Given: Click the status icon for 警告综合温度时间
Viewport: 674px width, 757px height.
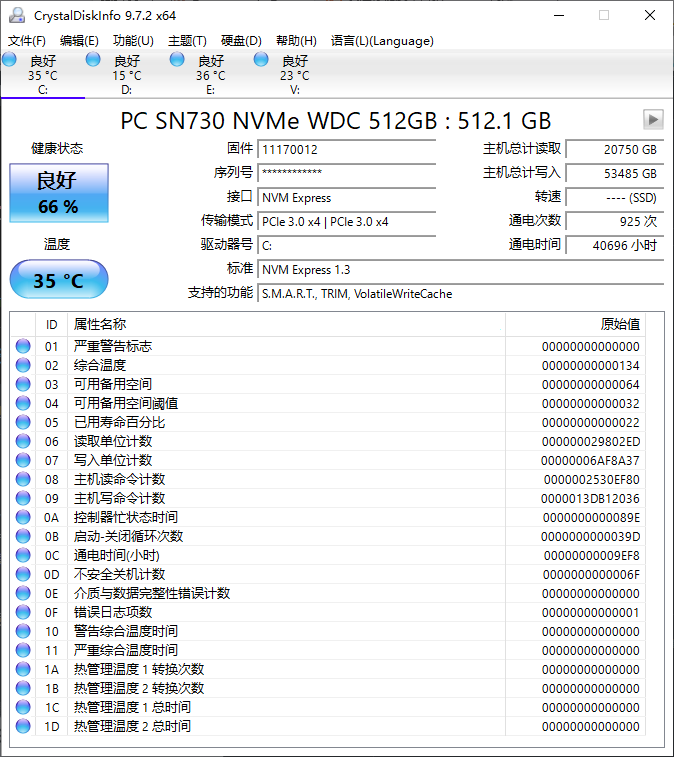Looking at the screenshot, I should (23, 631).
